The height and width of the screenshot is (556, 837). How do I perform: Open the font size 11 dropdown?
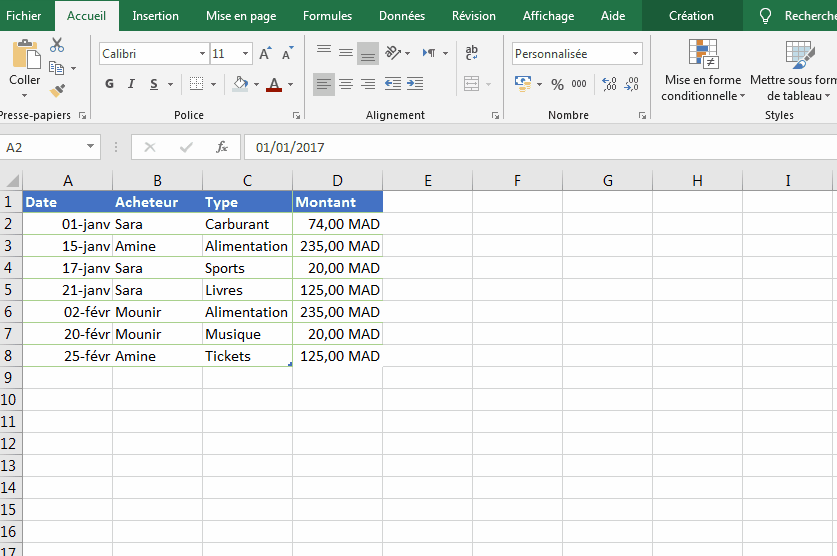click(246, 53)
